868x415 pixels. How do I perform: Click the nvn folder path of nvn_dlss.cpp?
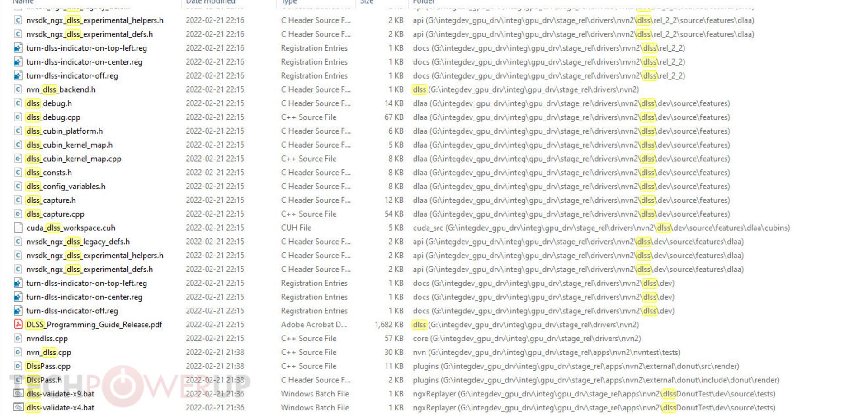[x=547, y=352]
